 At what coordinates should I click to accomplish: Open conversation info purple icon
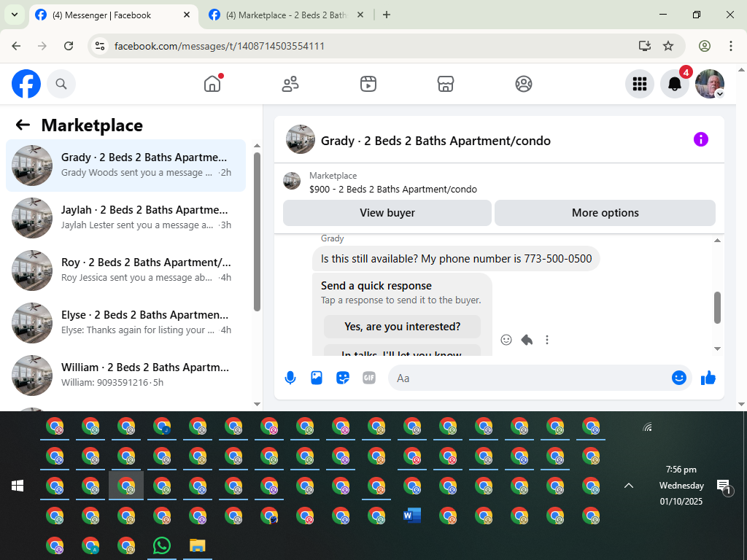click(x=701, y=139)
